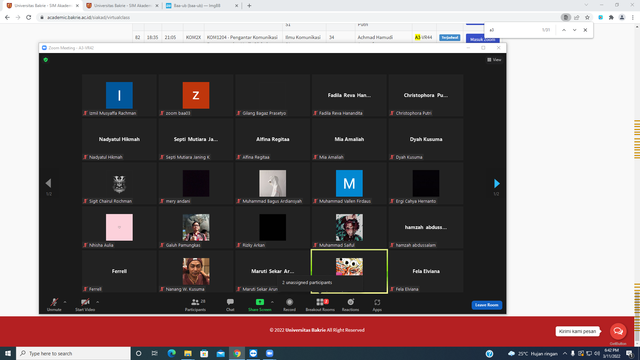Open Chrome profile avatar
640x360 pixels.
coord(622,18)
